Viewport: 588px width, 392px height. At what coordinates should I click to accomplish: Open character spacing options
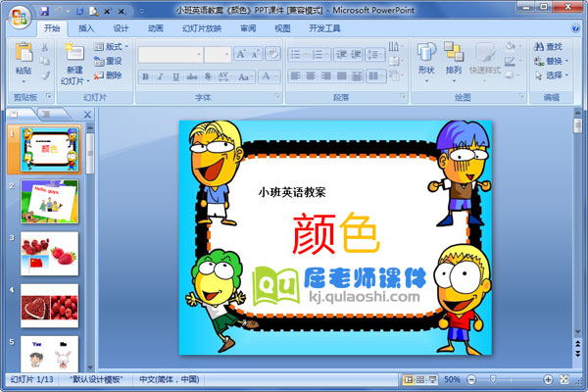click(x=224, y=76)
